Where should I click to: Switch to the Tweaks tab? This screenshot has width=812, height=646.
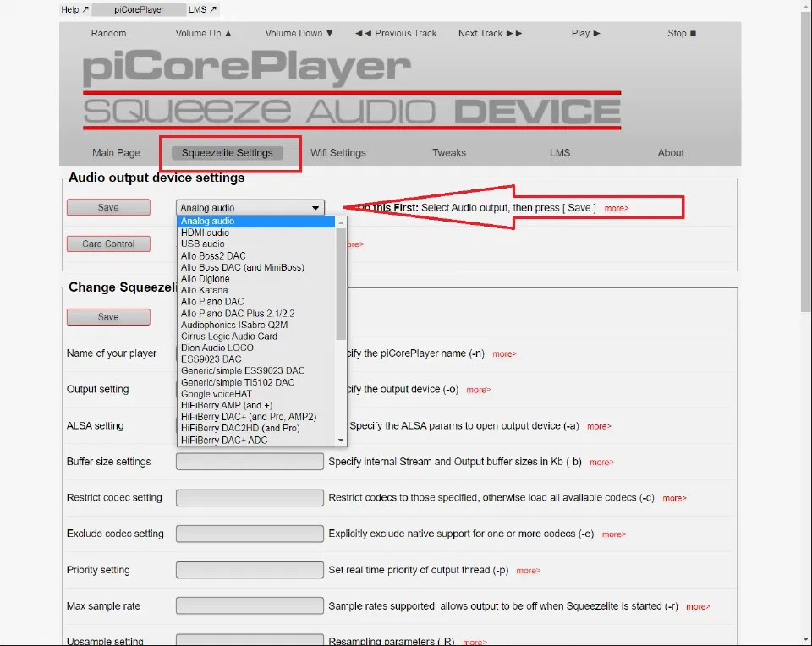click(449, 153)
